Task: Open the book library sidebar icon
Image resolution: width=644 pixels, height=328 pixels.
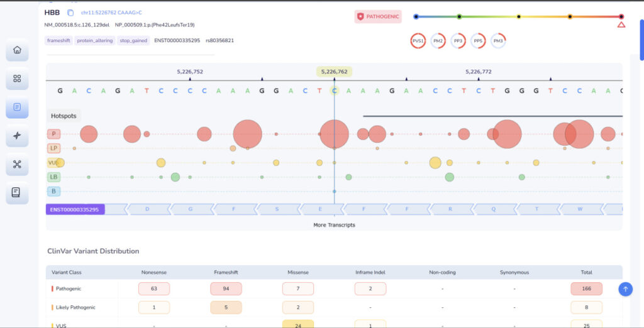Action: [x=17, y=192]
